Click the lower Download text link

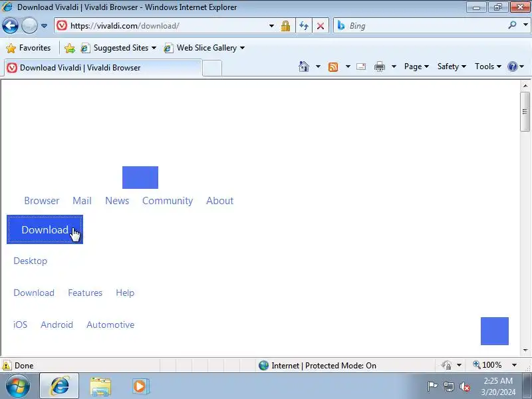tap(34, 293)
